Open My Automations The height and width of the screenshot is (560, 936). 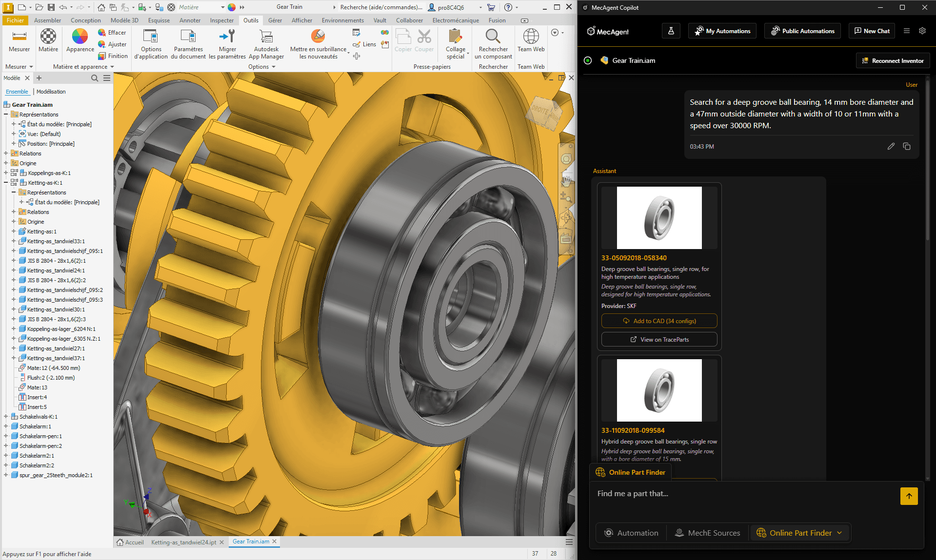[x=722, y=31]
